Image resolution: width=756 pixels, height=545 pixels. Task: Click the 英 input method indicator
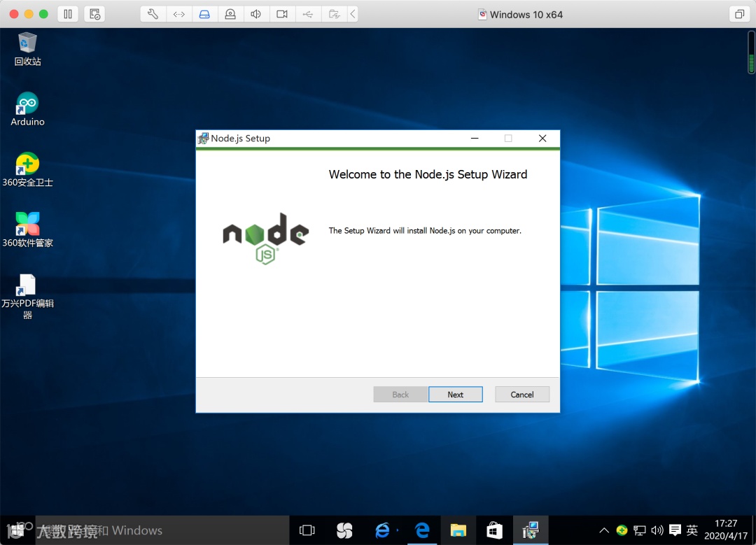click(x=692, y=530)
